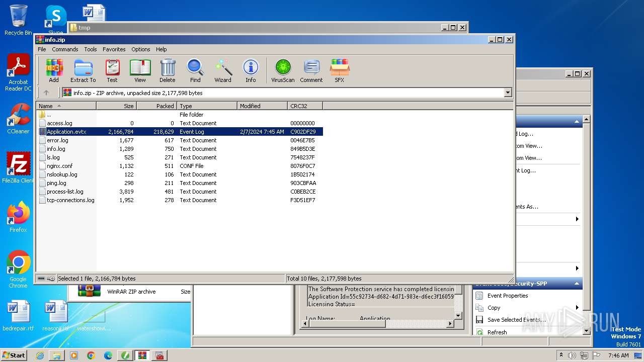Expand Copy submenu in Event Viewer actions
Screen dimensions: 644x362
pos(577,308)
